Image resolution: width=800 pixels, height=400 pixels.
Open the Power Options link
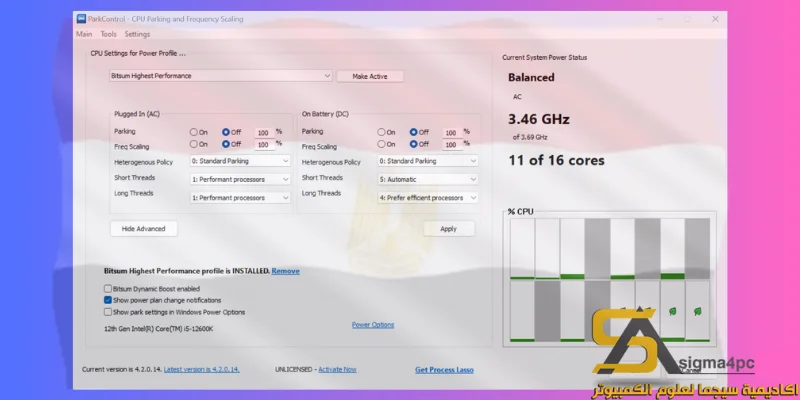pos(373,325)
